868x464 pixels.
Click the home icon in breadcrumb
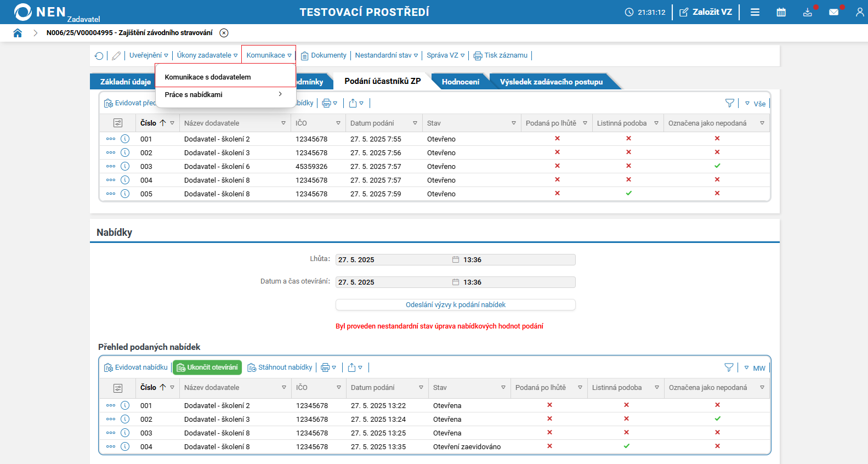pos(18,33)
